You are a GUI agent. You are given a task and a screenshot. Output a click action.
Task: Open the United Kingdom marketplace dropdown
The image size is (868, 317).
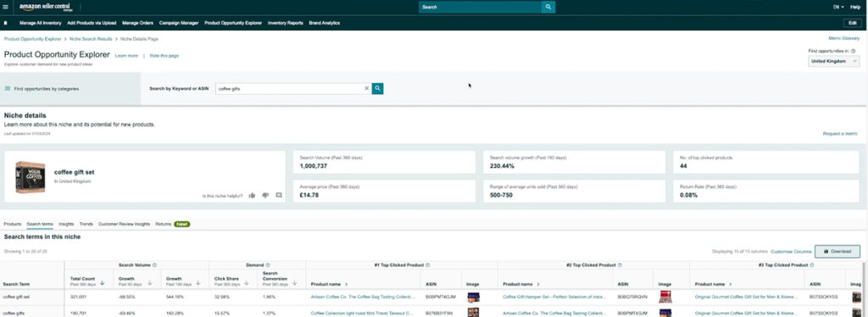click(834, 61)
